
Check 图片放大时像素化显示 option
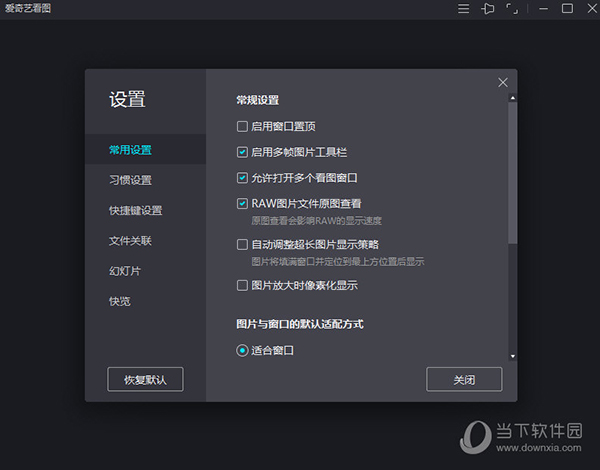pos(242,285)
